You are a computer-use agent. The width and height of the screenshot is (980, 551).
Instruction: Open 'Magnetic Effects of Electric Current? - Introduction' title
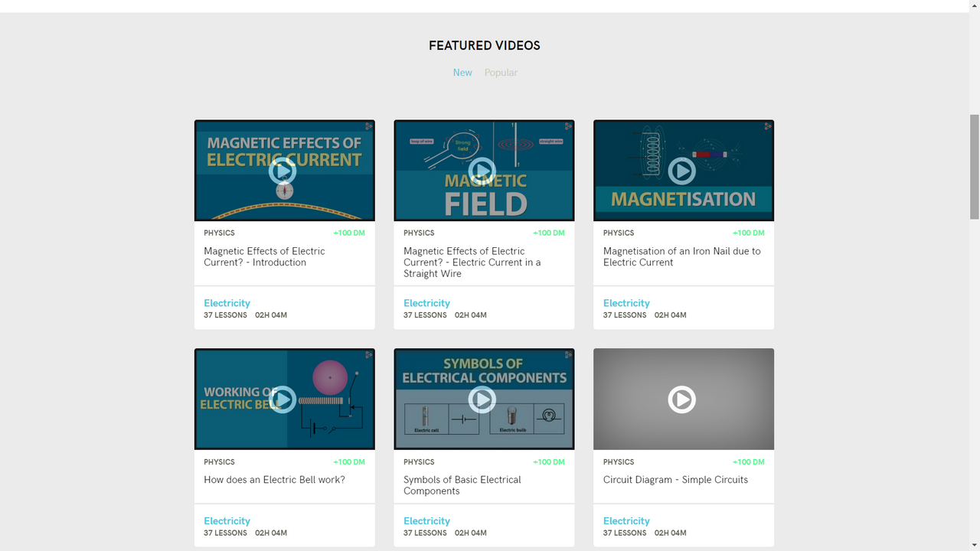click(264, 256)
